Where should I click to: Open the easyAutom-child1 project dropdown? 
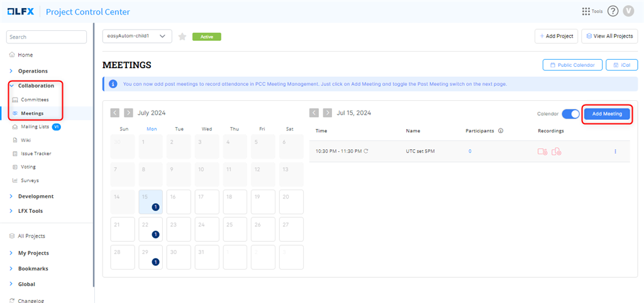click(x=136, y=37)
